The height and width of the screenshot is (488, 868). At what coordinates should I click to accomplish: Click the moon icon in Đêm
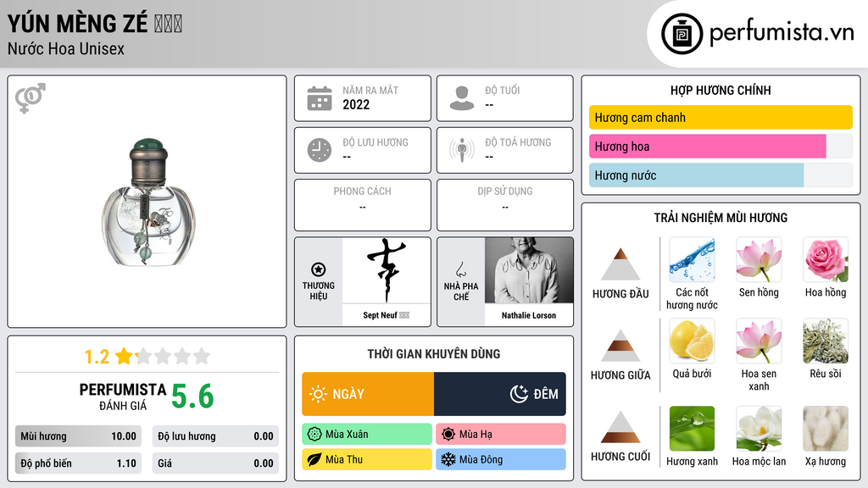click(519, 394)
